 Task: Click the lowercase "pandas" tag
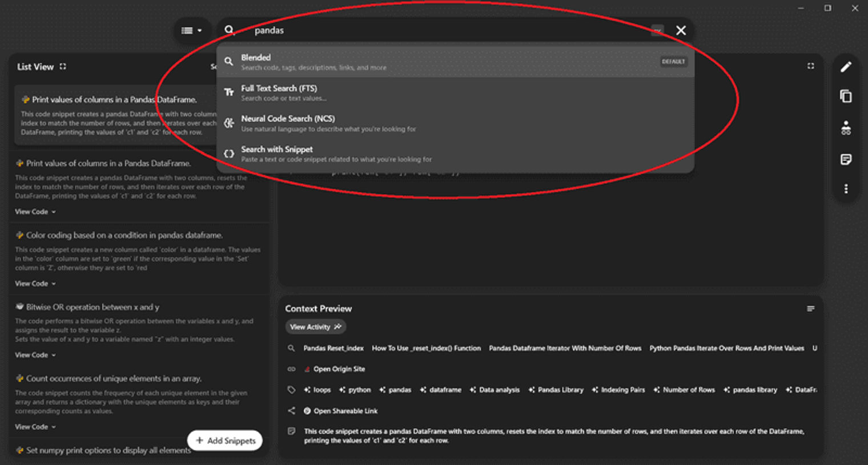click(x=395, y=390)
